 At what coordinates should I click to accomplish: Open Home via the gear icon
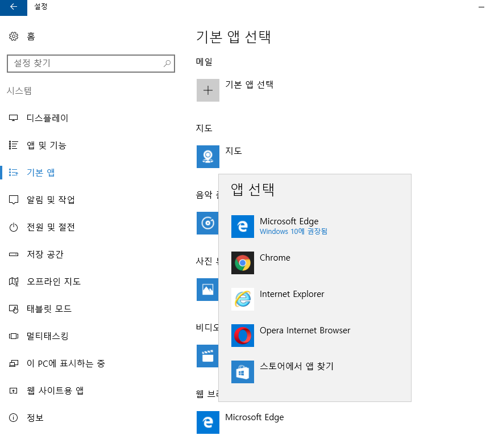pyautogui.click(x=13, y=36)
